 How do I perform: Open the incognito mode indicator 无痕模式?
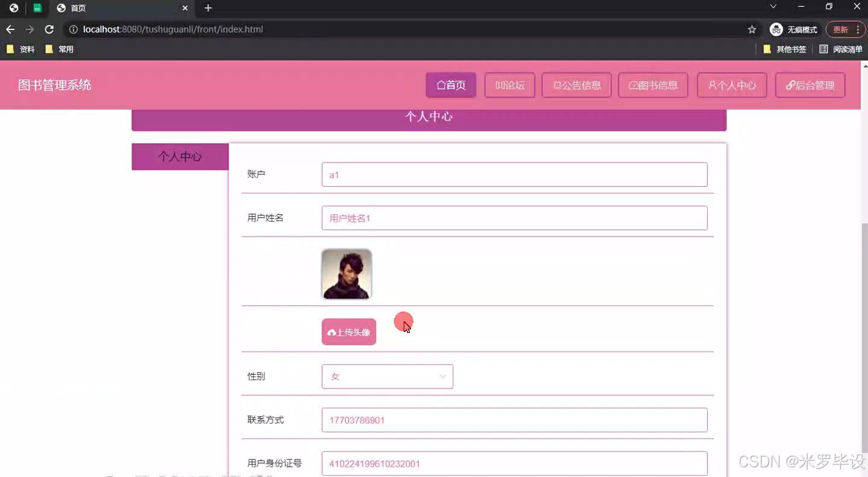(x=794, y=30)
